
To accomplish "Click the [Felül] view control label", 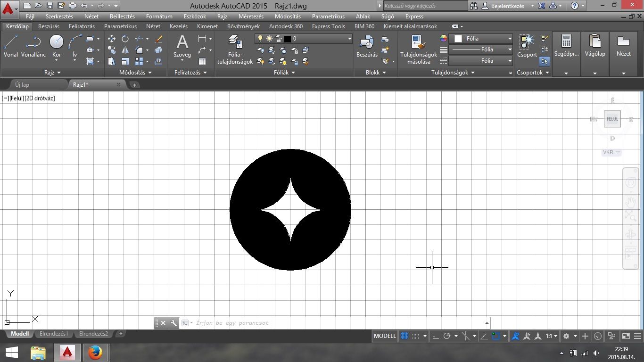I will [17, 99].
